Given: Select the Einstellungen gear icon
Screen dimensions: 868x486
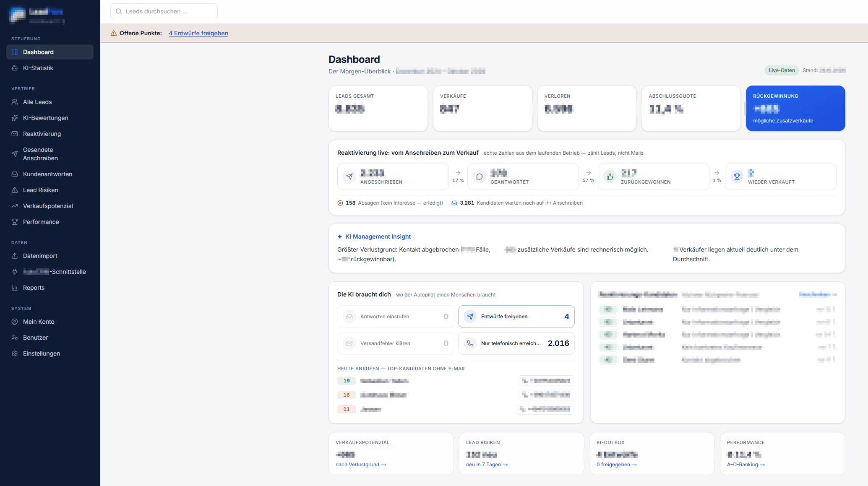Looking at the screenshot, I should pos(15,353).
